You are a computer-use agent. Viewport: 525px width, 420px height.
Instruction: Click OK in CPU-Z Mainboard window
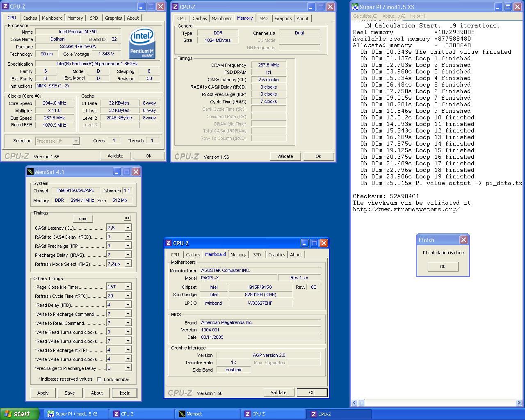coord(312,393)
